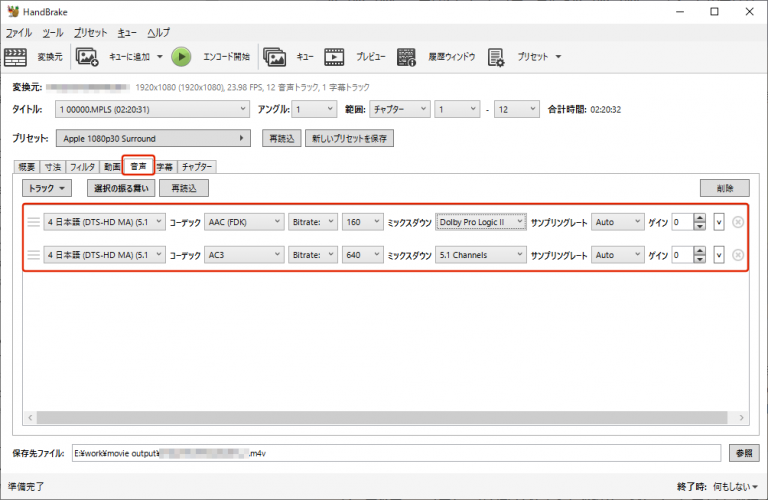Image resolution: width=768 pixels, height=500 pixels.
Task: Open source track dropdown in first audio row
Action: (x=104, y=222)
